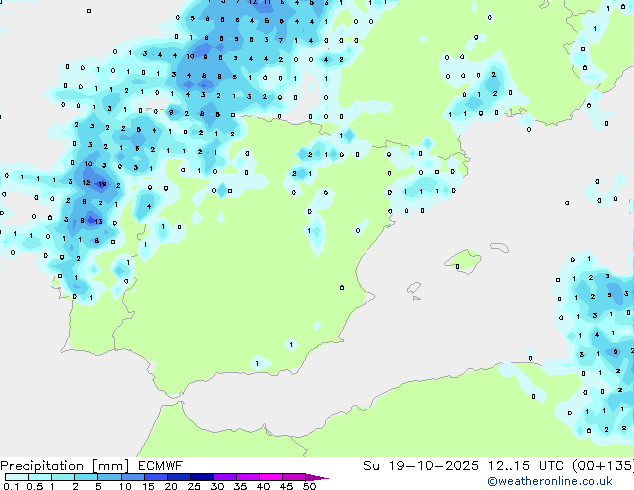Image resolution: width=634 pixels, height=490 pixels.
Task: Click the '(00+135)' forecast offset text
Action: click(603, 466)
